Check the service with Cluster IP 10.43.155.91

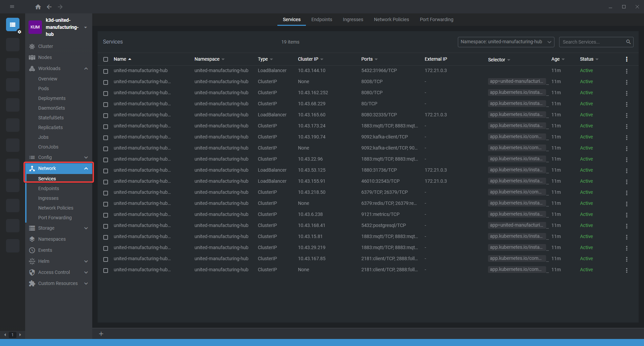coord(106,182)
